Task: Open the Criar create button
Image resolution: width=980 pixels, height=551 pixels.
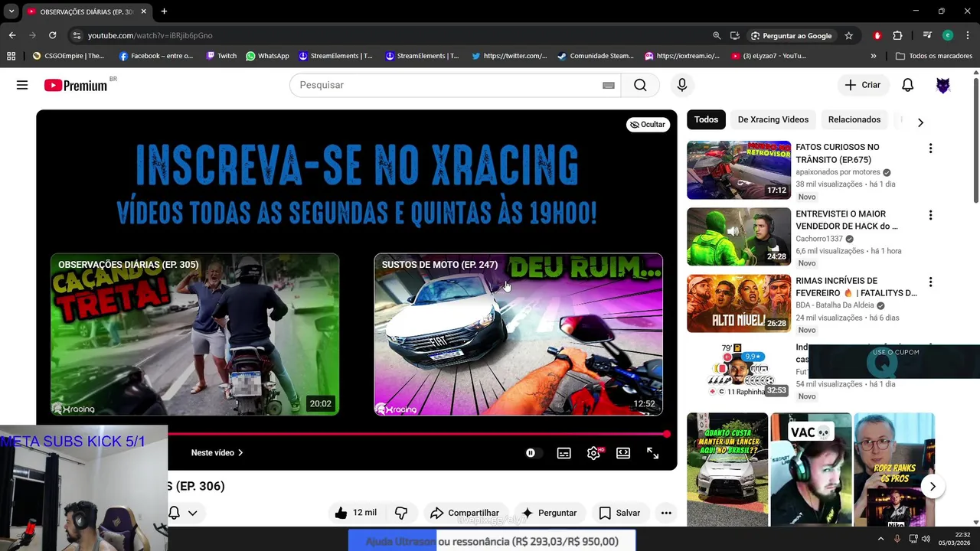Action: tap(863, 85)
